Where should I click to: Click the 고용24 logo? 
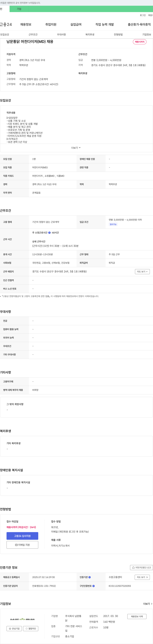6,24
